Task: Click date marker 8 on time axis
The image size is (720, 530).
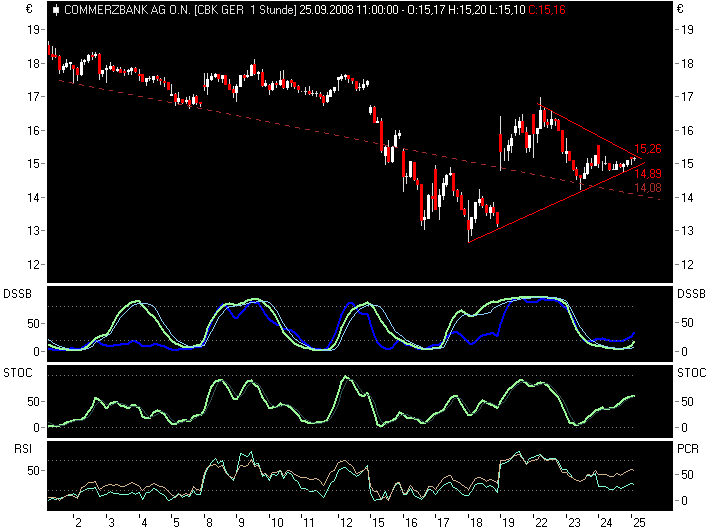Action: pos(209,522)
